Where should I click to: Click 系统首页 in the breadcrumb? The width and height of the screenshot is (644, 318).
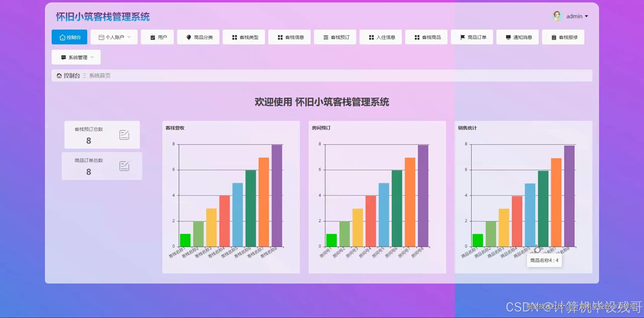click(100, 76)
